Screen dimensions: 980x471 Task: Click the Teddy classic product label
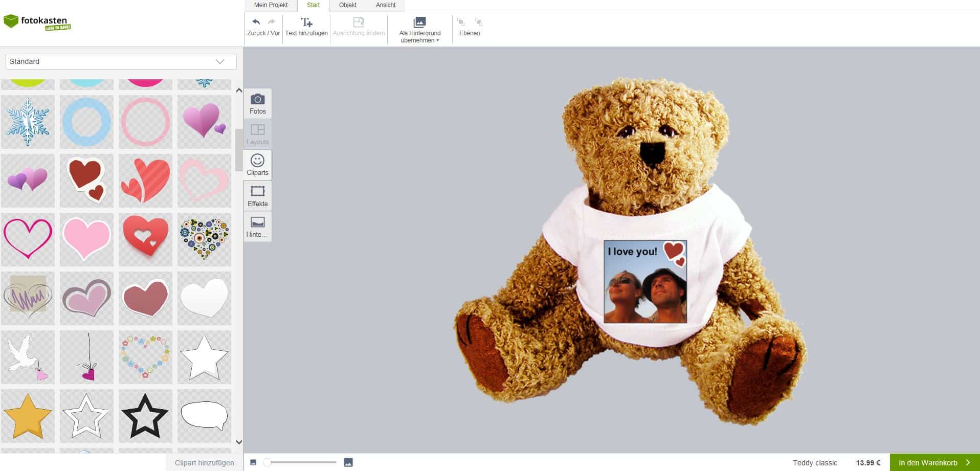[815, 463]
